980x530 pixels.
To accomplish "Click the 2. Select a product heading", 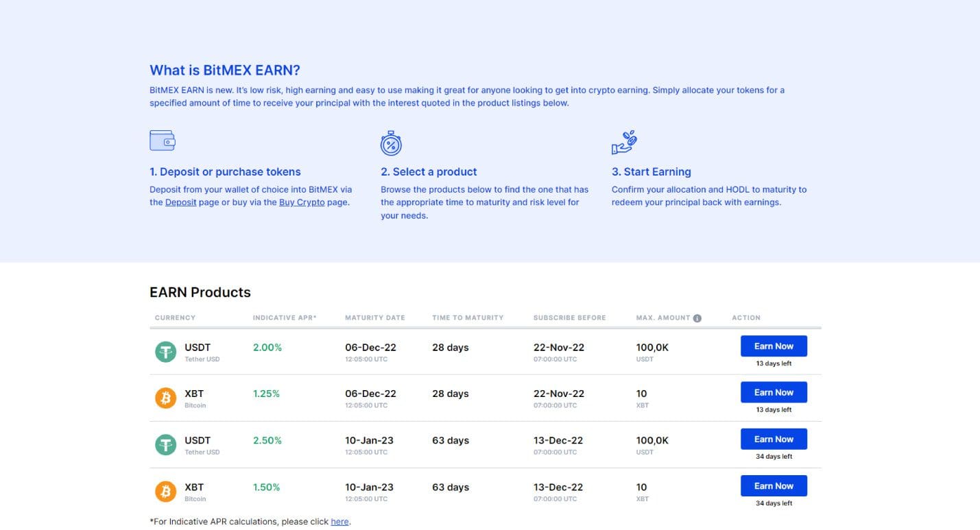I will [429, 172].
